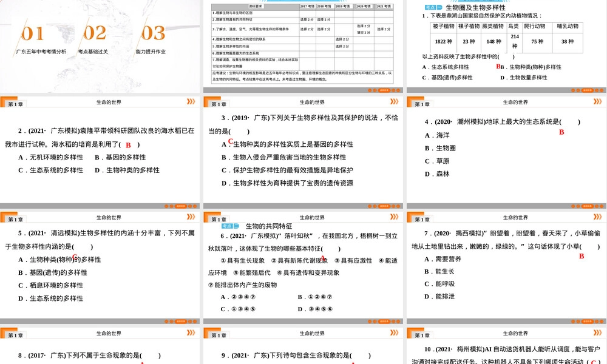Choose option B. 生物圈 in question 4
607x364 pixels.
click(440, 148)
